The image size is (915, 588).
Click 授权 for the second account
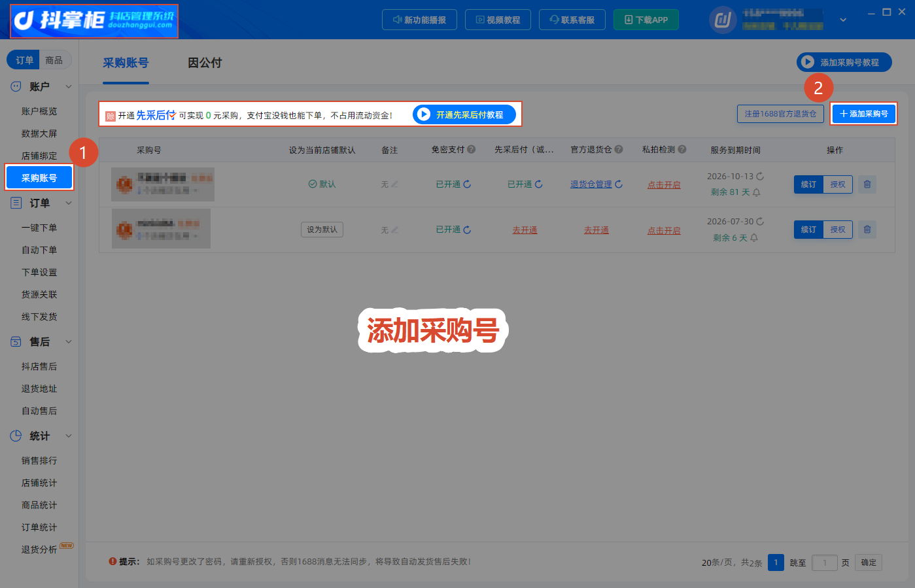pyautogui.click(x=838, y=230)
